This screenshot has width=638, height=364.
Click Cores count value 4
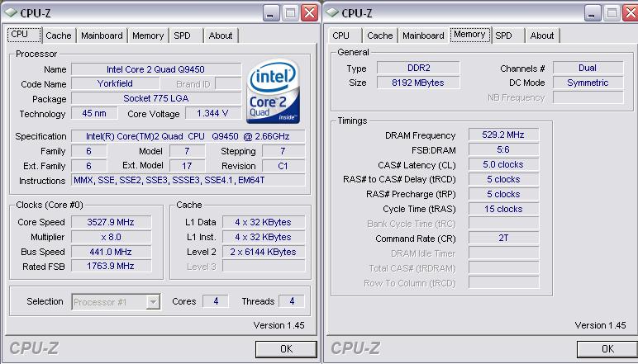pyautogui.click(x=216, y=301)
